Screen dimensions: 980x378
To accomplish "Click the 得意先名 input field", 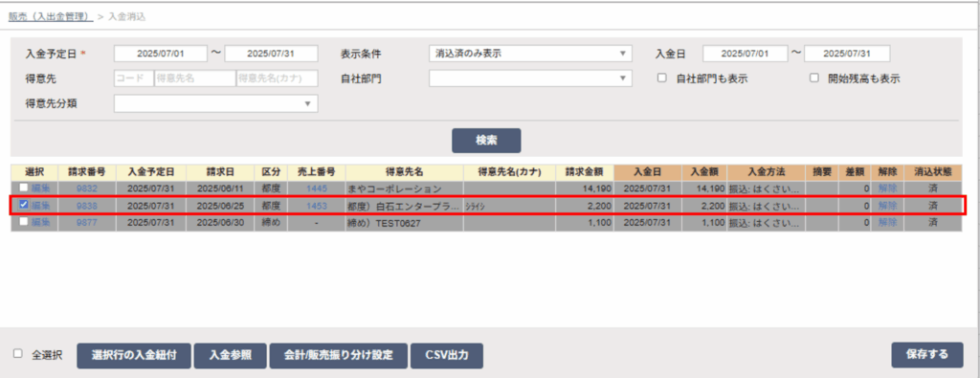I will click(x=195, y=78).
